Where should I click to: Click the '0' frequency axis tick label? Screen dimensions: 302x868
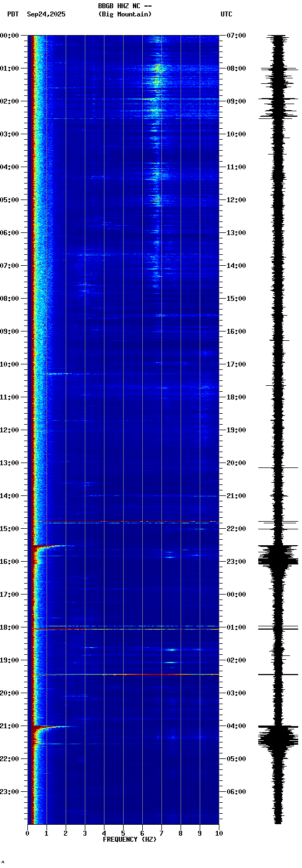pos(27,833)
